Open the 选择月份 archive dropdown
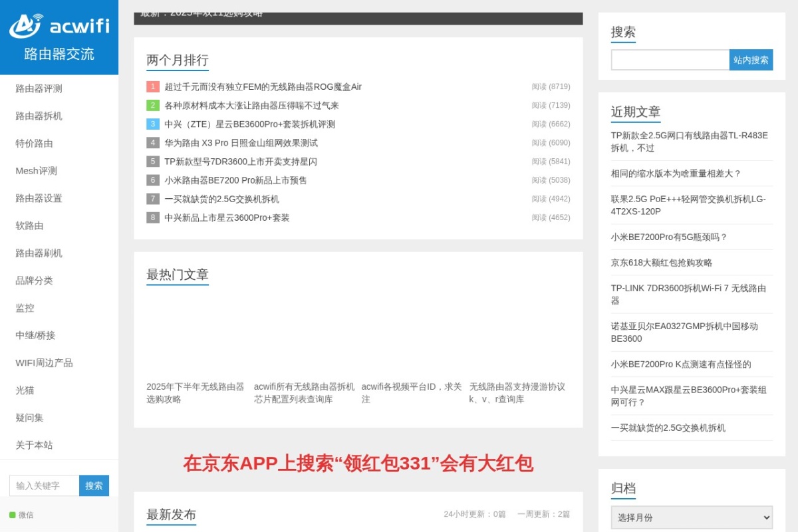798x532 pixels. click(x=692, y=517)
